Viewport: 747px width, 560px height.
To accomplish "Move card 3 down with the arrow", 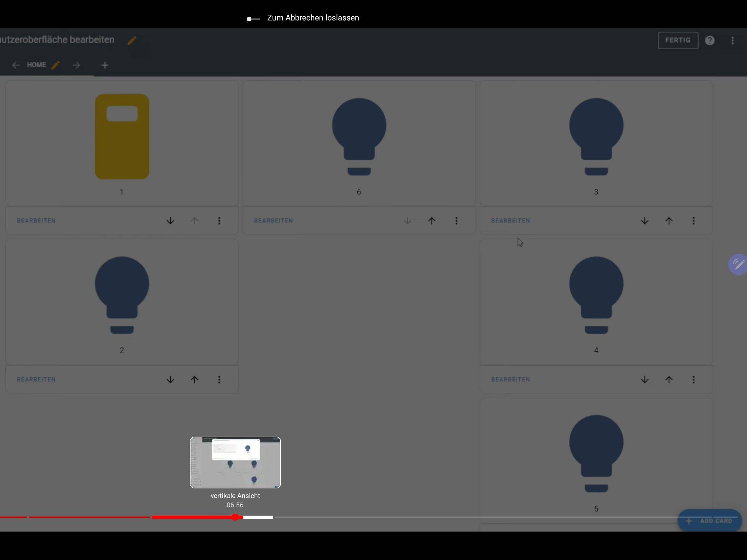I will click(644, 221).
